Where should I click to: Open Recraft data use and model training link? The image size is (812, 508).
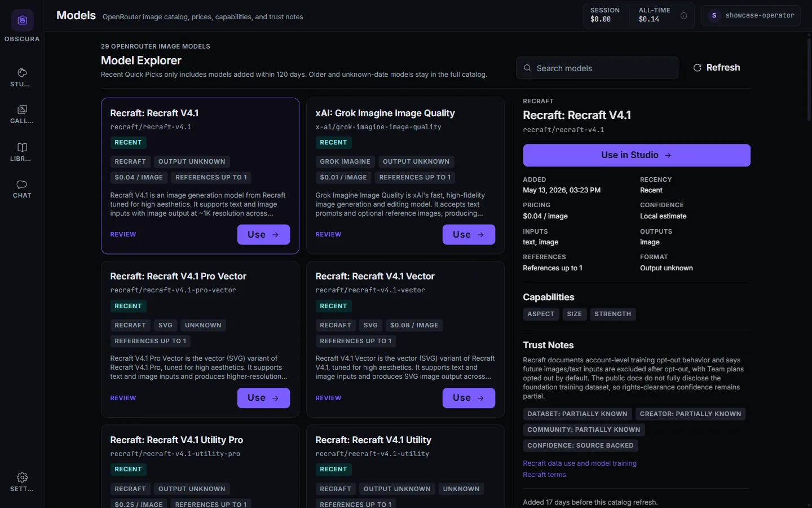tap(580, 463)
